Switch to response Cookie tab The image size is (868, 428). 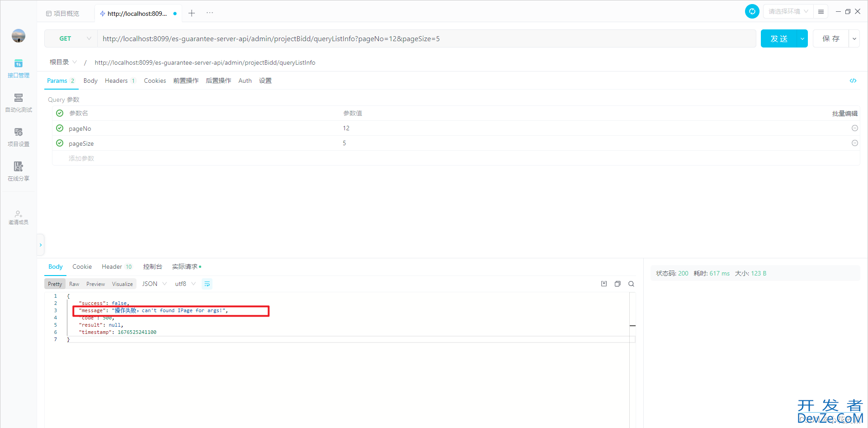point(82,266)
